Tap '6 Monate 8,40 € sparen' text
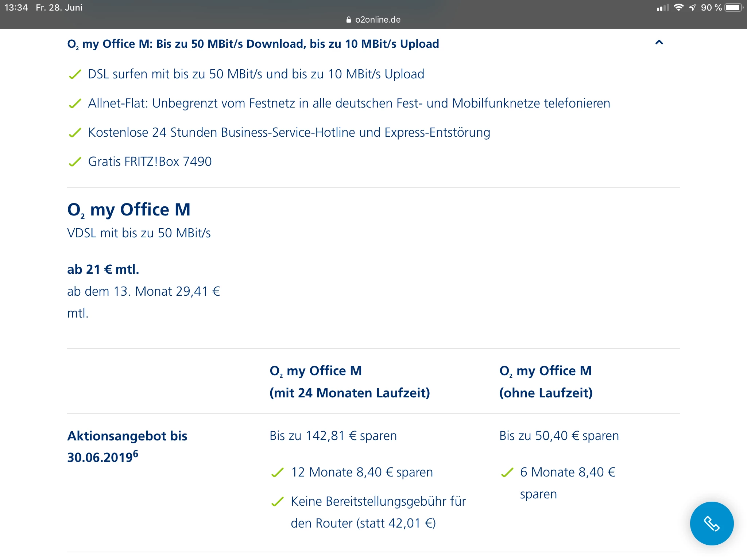Viewport: 747px width, 560px height. [568, 483]
